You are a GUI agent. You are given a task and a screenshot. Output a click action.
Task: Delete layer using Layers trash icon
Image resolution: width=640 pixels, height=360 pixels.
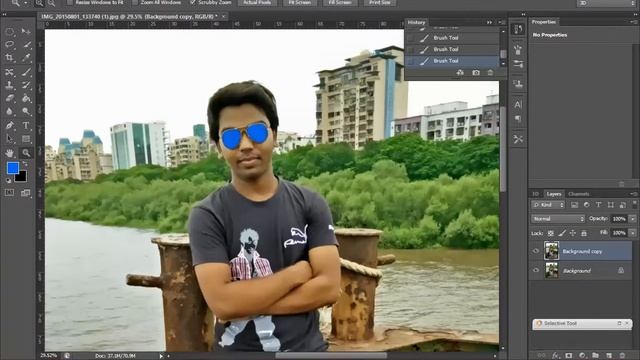[x=622, y=356]
